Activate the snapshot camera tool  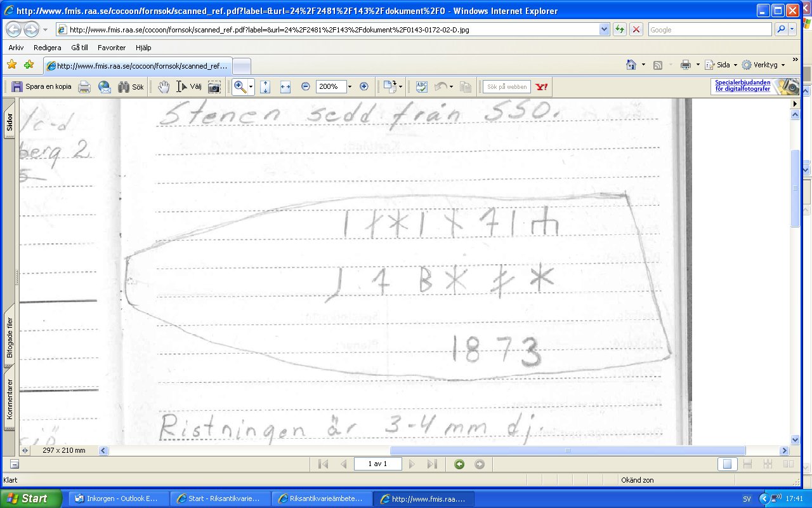tap(214, 87)
